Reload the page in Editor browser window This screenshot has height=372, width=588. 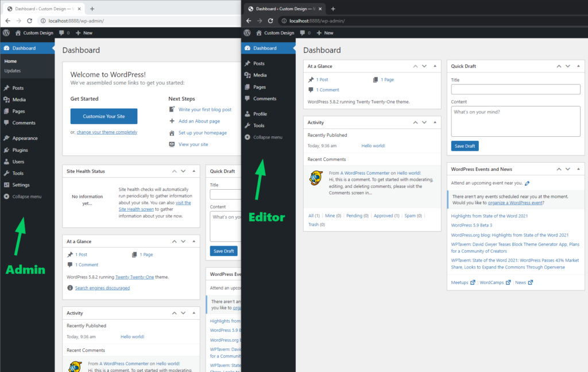(270, 21)
